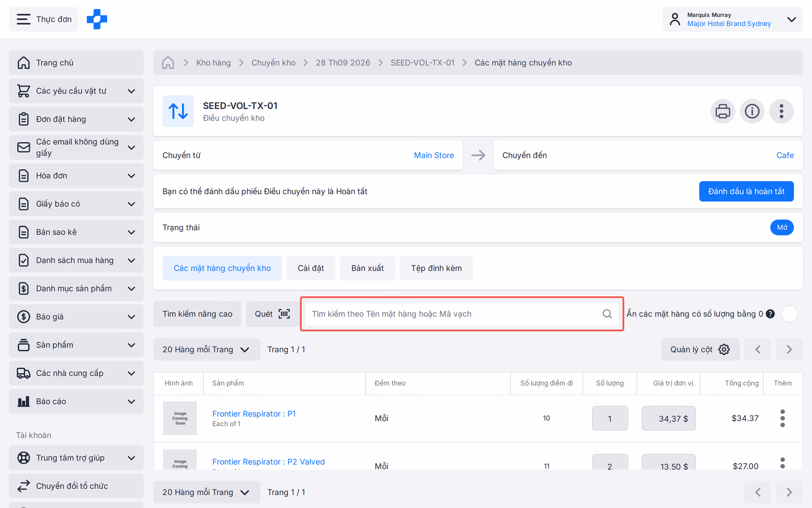Open Tìm kiếm nâng cao search
This screenshot has width=812, height=508.
coord(197,314)
